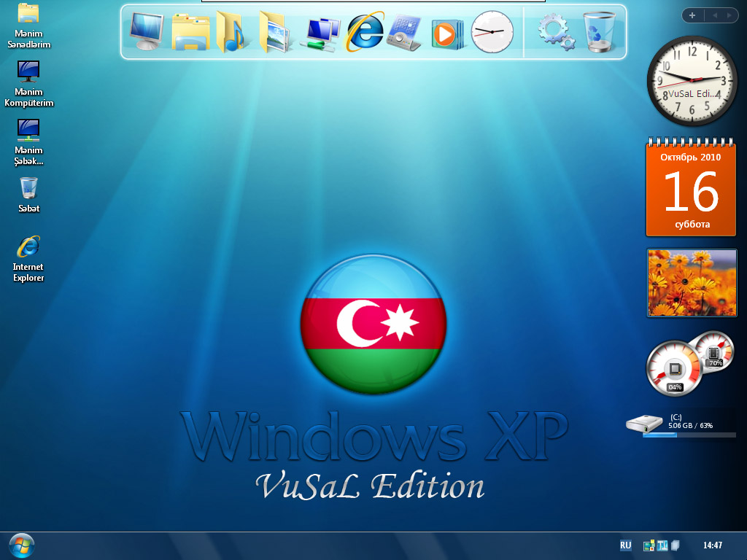Launch Internet Explorer from the desktop

pos(28,259)
